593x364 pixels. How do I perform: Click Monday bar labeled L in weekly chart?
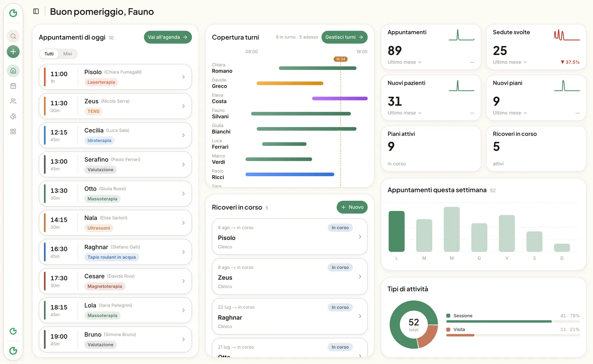[397, 231]
